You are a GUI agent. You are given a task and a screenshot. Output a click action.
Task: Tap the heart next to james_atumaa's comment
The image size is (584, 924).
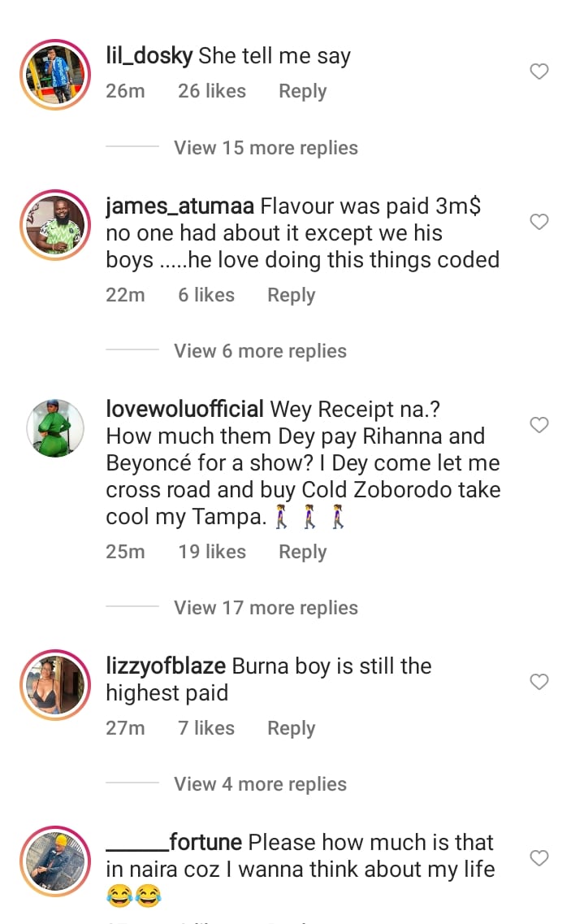[539, 222]
